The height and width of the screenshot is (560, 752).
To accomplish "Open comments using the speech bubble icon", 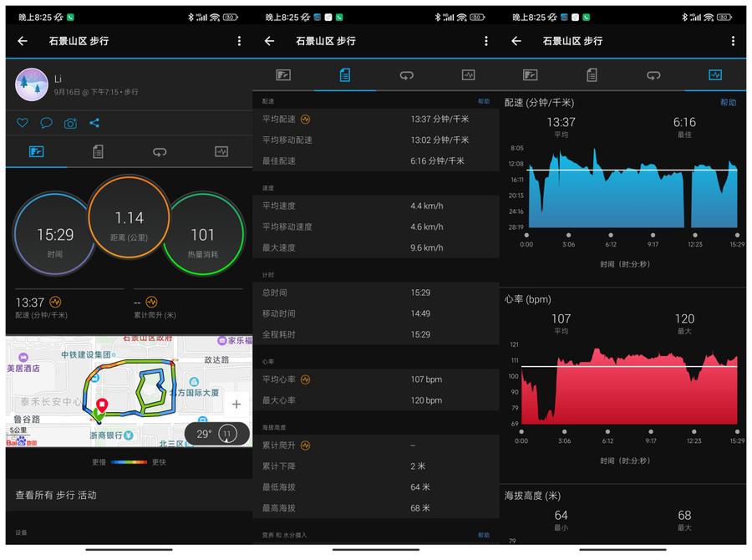I will pos(46,122).
